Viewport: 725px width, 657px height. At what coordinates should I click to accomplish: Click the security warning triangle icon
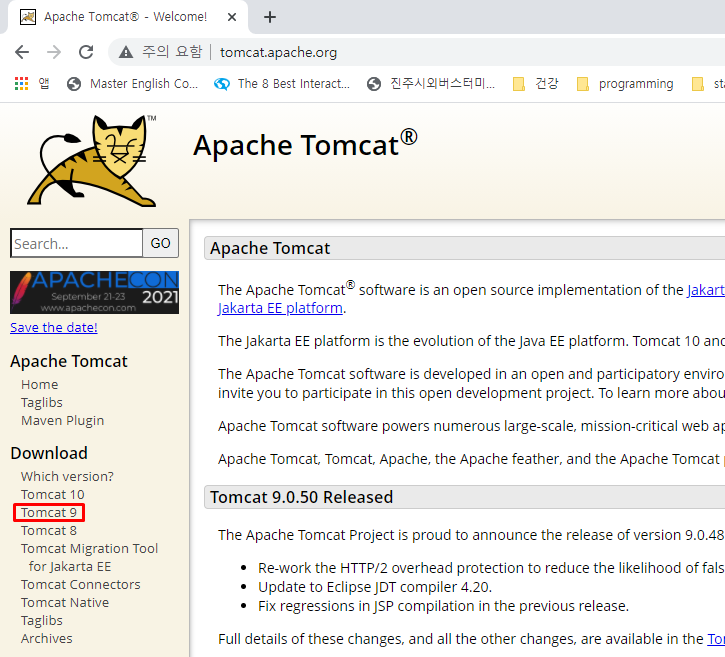[x=126, y=52]
